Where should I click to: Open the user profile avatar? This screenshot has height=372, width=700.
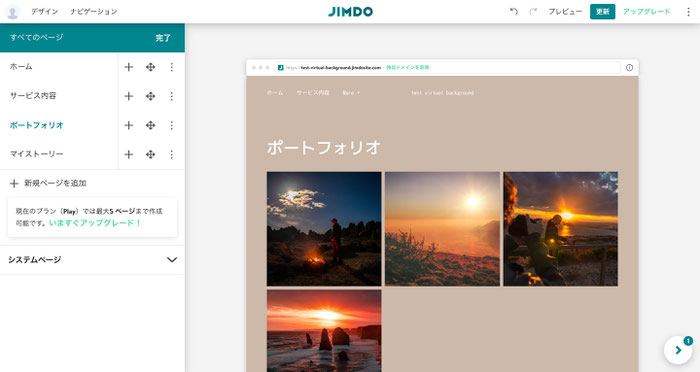[x=12, y=12]
